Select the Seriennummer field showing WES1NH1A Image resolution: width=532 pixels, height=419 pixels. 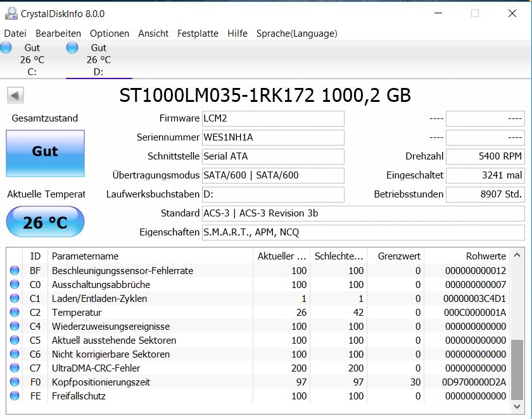click(x=272, y=137)
